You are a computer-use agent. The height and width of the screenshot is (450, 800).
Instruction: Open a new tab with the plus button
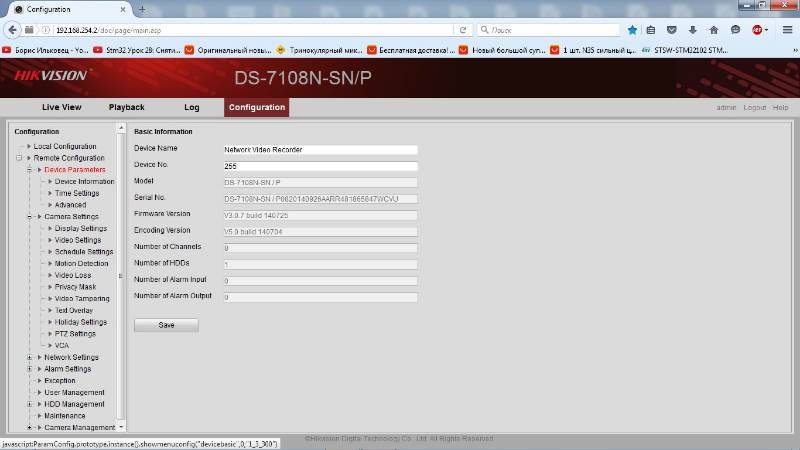pyautogui.click(x=142, y=9)
